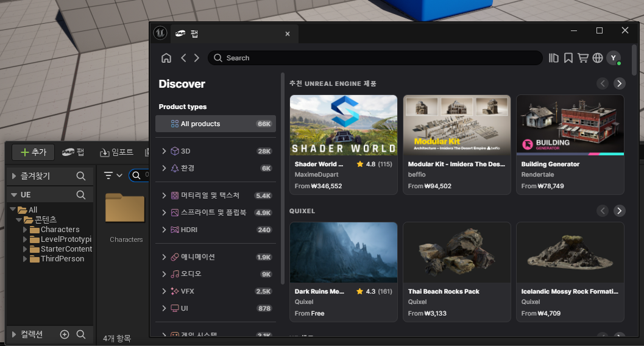Open the shopping cart in Fab
This screenshot has height=346, width=644.
click(583, 58)
